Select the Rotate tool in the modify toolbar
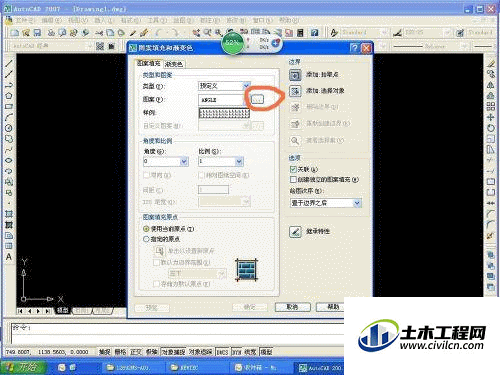This screenshot has width=500, height=375. coord(490,128)
